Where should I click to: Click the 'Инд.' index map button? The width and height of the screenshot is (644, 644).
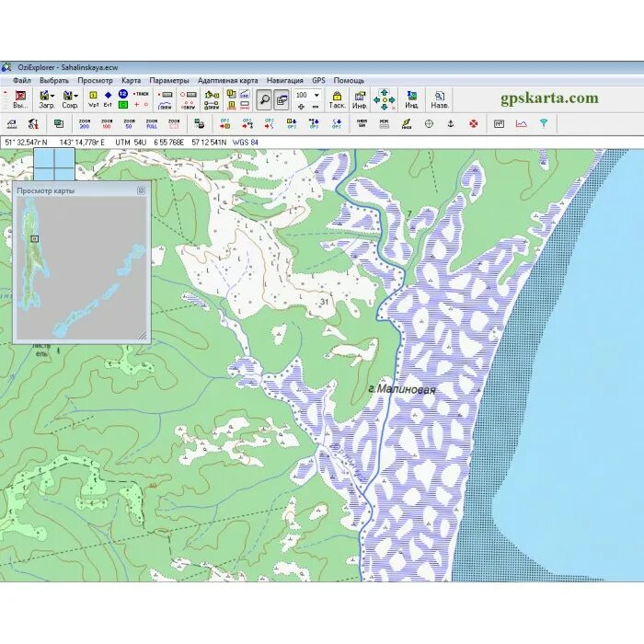click(411, 99)
